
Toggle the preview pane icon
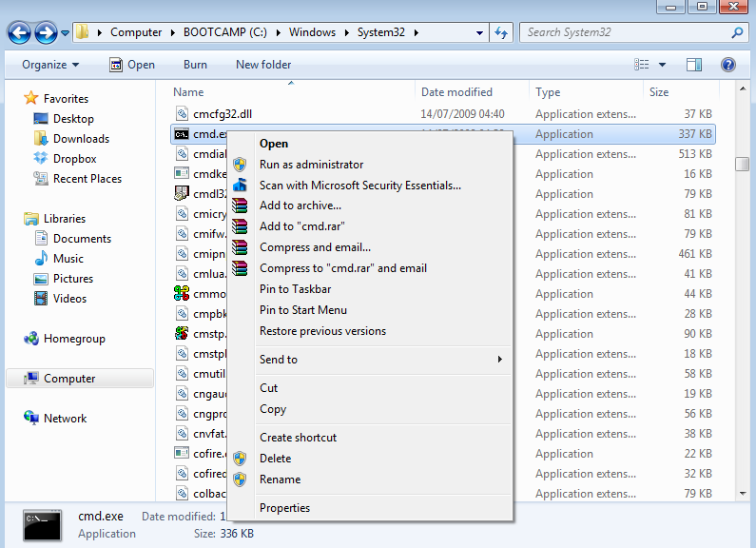pos(694,65)
